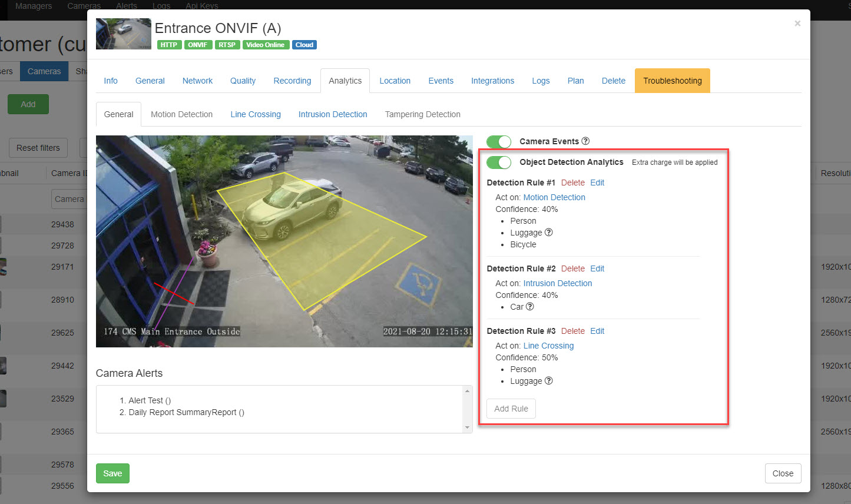Open the Motion Detection link in Rule #1
The width and height of the screenshot is (851, 504).
pyautogui.click(x=554, y=197)
